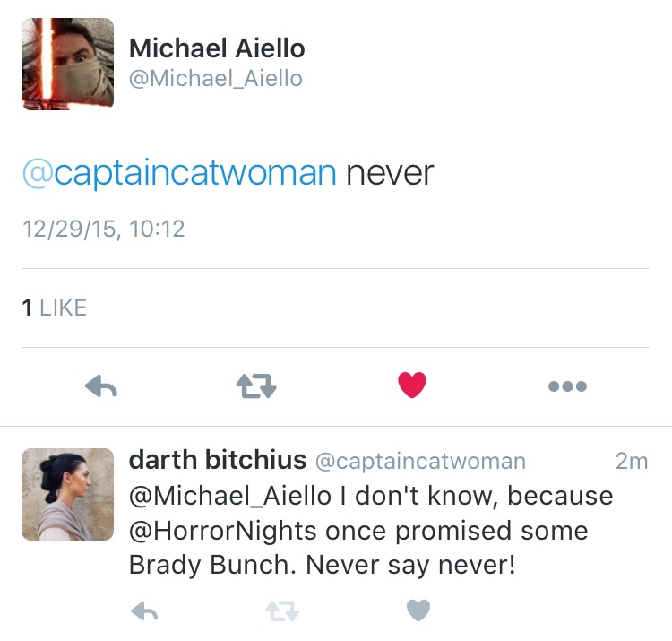Tap the @Michael_Aiello handle under name
This screenshot has width=672, height=641.
[215, 79]
